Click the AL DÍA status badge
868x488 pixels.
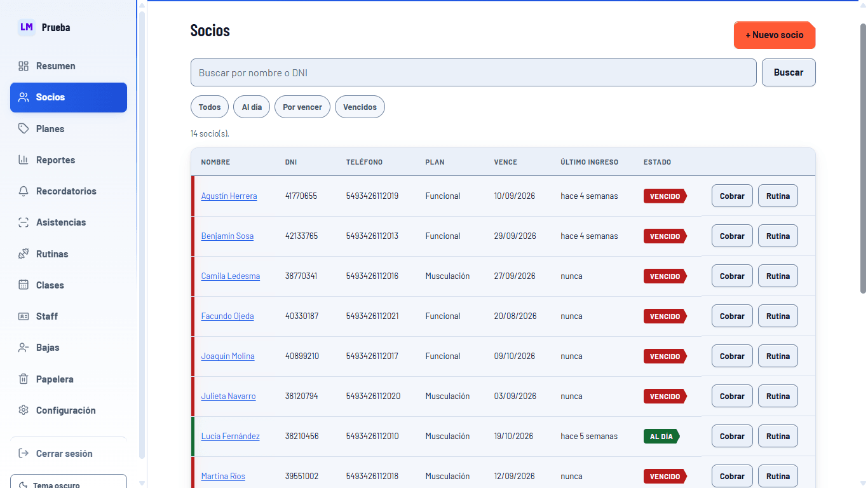point(661,437)
